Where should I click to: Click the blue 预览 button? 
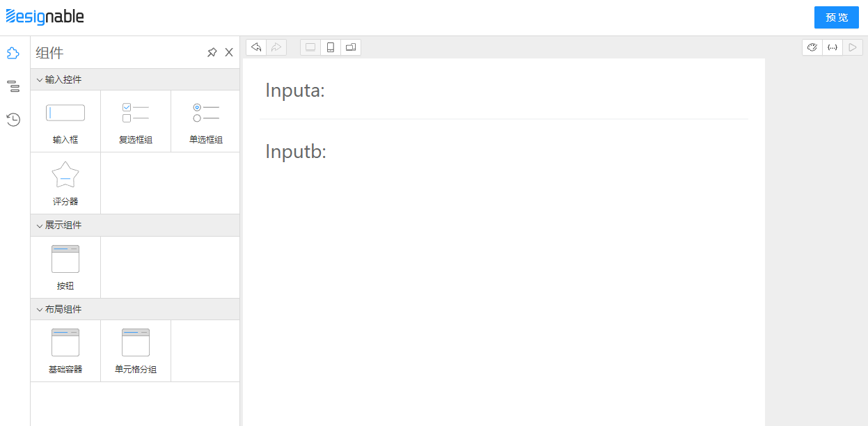tap(837, 17)
